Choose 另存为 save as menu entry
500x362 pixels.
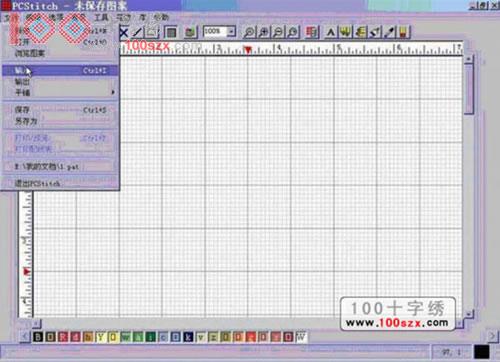(x=60, y=121)
